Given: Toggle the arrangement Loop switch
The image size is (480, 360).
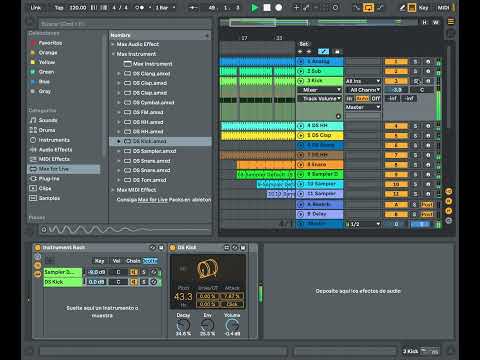Looking at the screenshot, I should click(x=368, y=8).
